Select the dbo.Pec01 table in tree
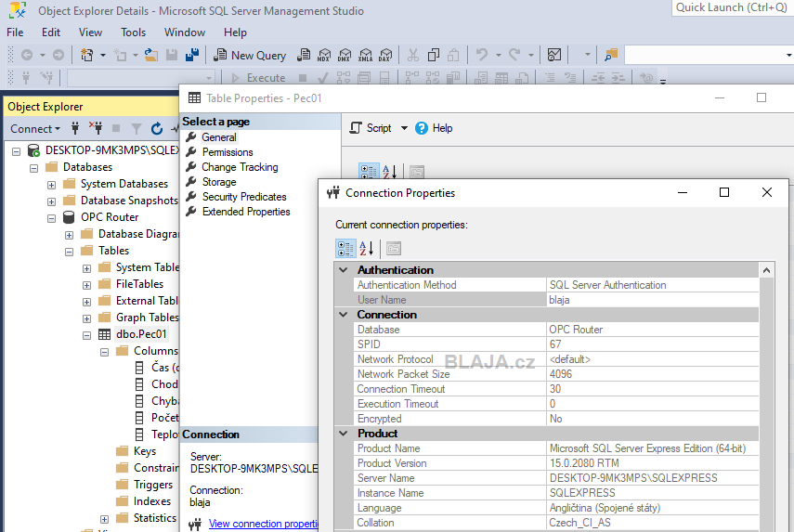The height and width of the screenshot is (532, 794). [141, 334]
